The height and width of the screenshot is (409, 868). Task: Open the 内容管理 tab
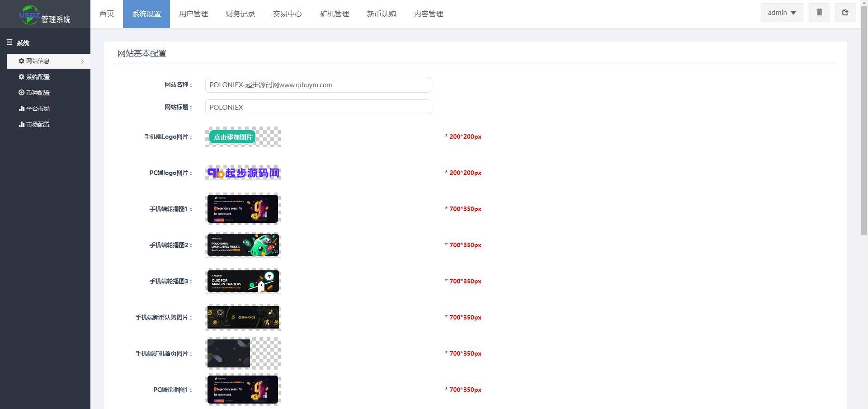coord(429,14)
